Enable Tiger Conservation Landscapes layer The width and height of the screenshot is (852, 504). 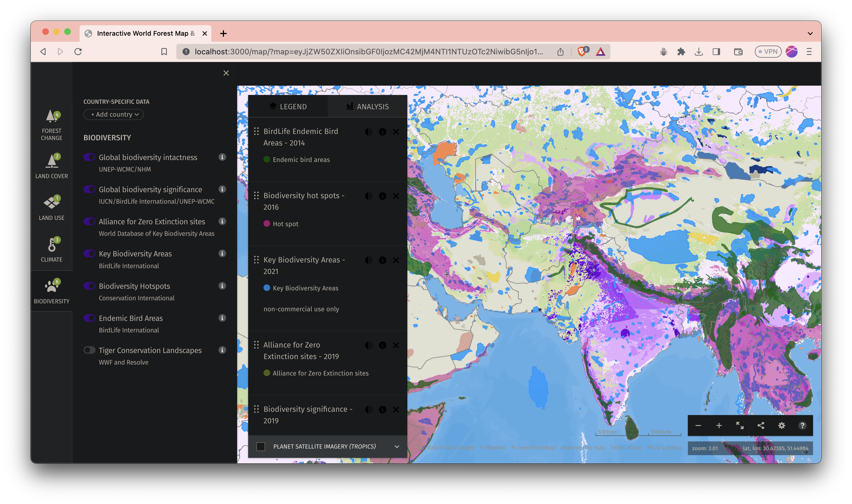point(90,350)
